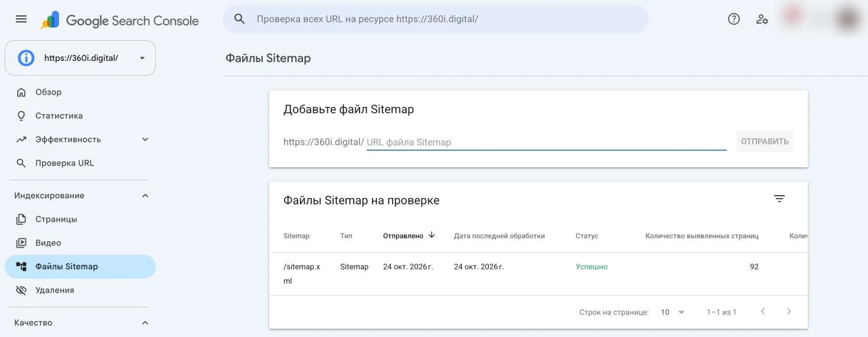868x337 pixels.
Task: Click the 92 discovered pages value
Action: pos(754,267)
